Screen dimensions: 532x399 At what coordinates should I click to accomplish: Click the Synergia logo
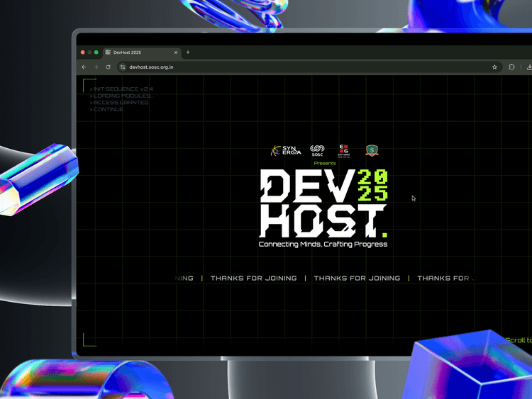coord(286,150)
